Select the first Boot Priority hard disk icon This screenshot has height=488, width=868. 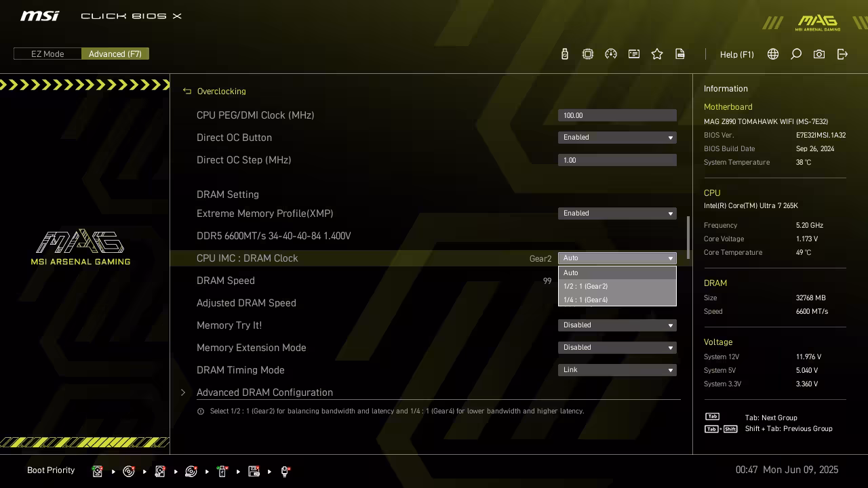(x=98, y=471)
